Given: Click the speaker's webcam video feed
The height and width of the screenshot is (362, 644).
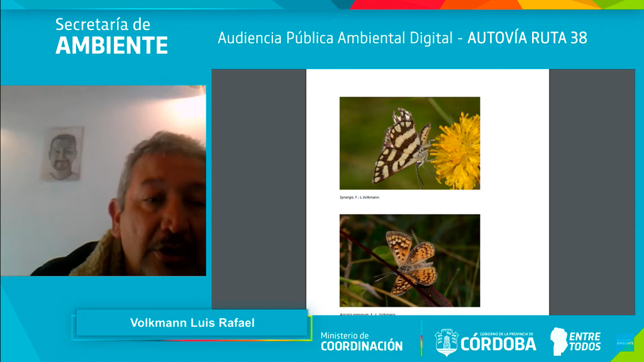Looking at the screenshot, I should point(103,180).
